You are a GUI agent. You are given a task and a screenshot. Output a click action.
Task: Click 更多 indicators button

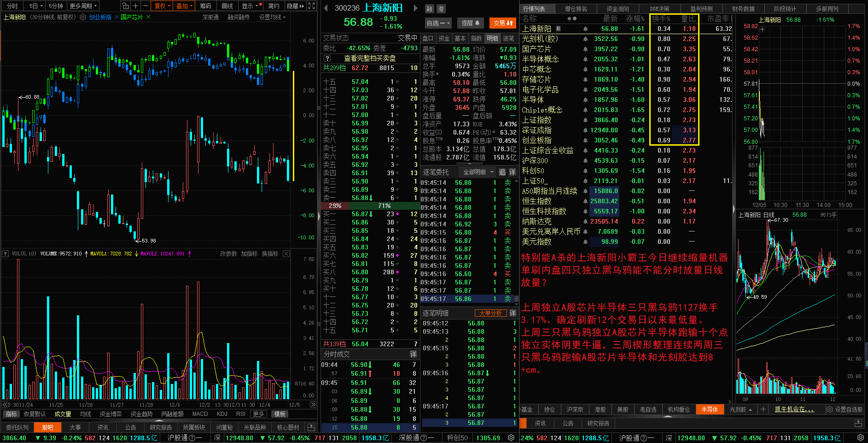[x=258, y=414]
